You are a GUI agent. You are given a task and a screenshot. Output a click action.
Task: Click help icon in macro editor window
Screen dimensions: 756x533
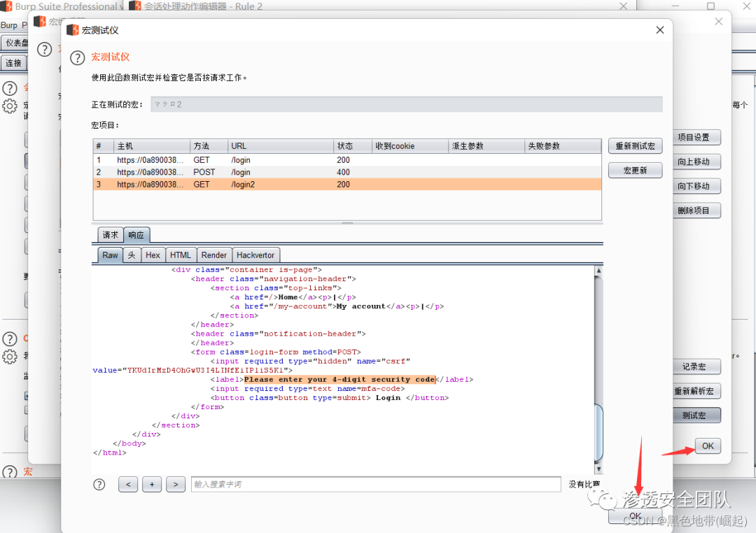click(44, 49)
